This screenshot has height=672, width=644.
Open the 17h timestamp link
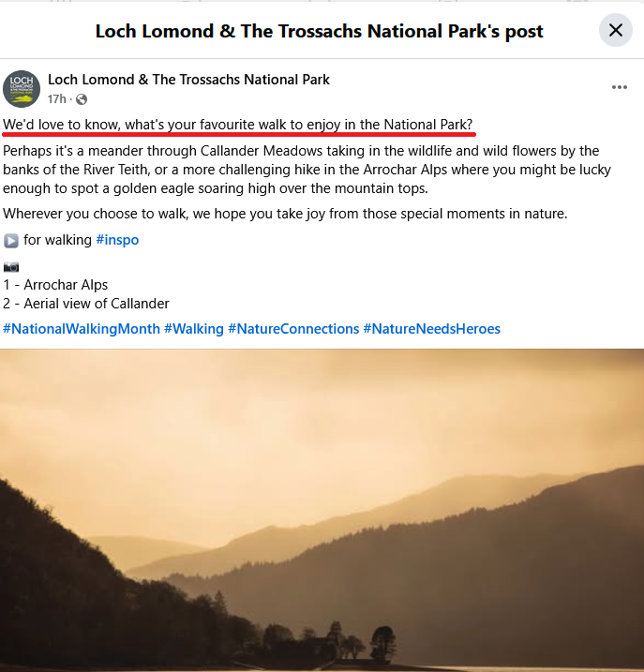coord(56,99)
